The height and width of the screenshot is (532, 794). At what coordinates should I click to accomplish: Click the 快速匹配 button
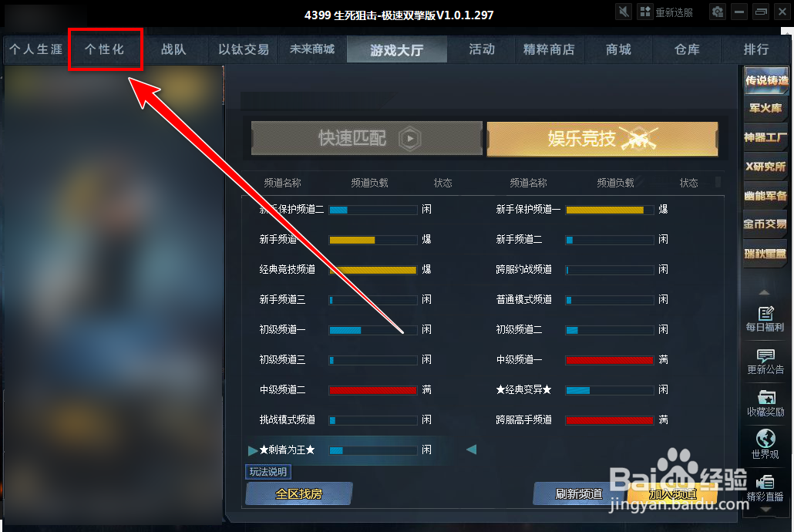tap(367, 138)
